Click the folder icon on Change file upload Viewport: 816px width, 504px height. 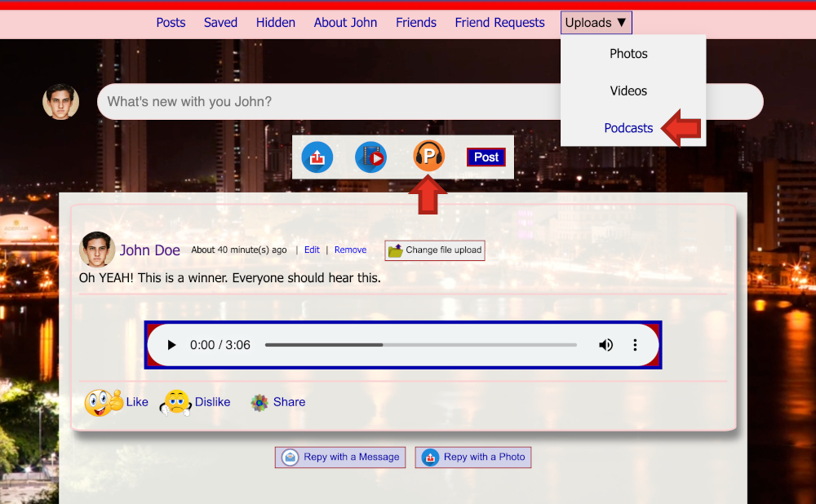tap(395, 250)
